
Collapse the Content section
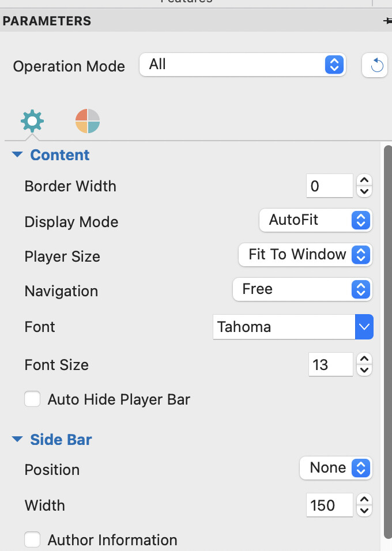(x=17, y=155)
